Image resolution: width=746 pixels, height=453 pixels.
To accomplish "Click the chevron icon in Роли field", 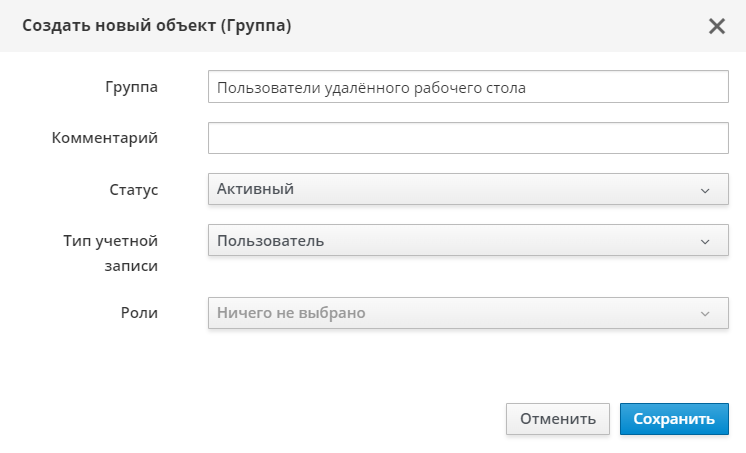I will click(x=705, y=314).
